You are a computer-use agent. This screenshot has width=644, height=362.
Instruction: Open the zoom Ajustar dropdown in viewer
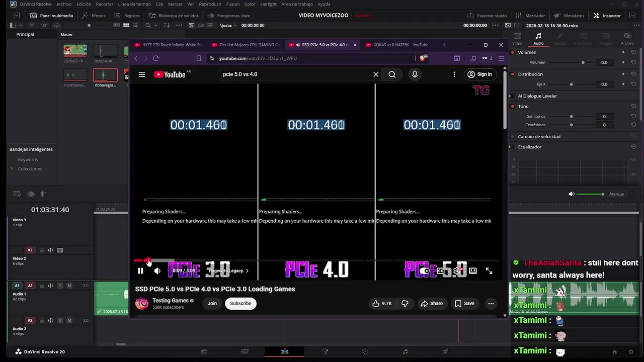pyautogui.click(x=227, y=25)
